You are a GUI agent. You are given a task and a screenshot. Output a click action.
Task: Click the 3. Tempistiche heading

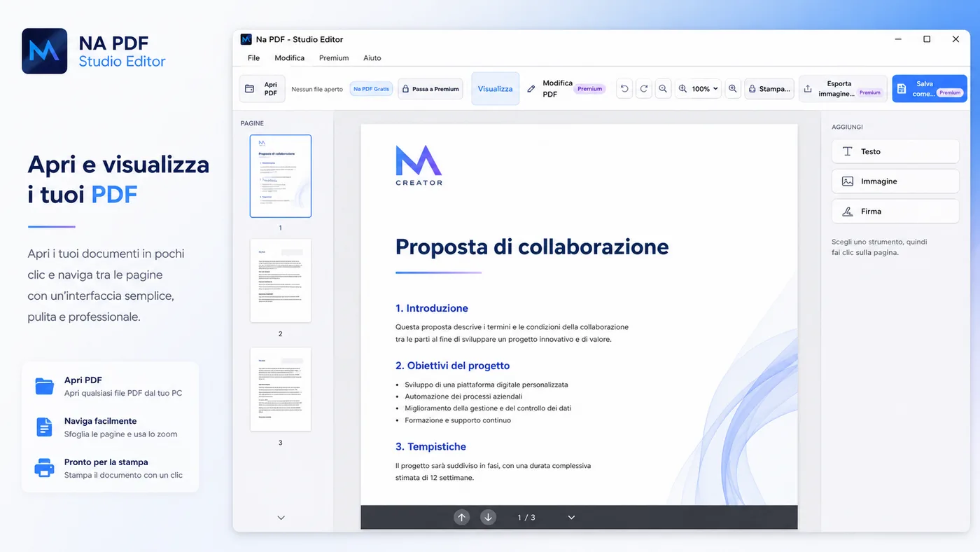[430, 447]
